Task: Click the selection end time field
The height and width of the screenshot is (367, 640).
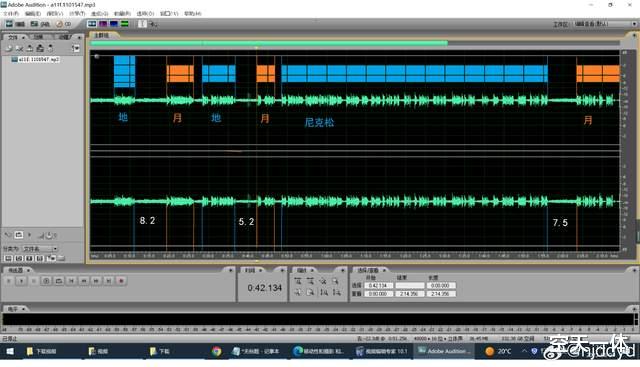Action: (x=410, y=285)
